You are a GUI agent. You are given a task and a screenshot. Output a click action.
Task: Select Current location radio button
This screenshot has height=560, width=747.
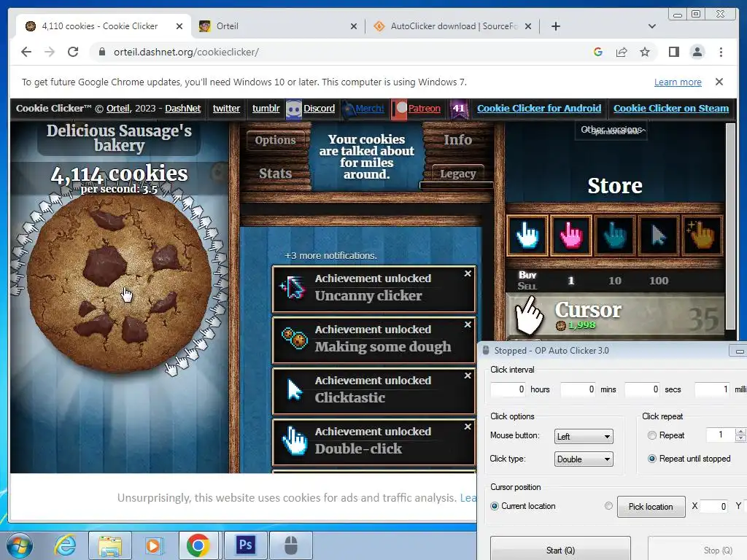click(495, 506)
